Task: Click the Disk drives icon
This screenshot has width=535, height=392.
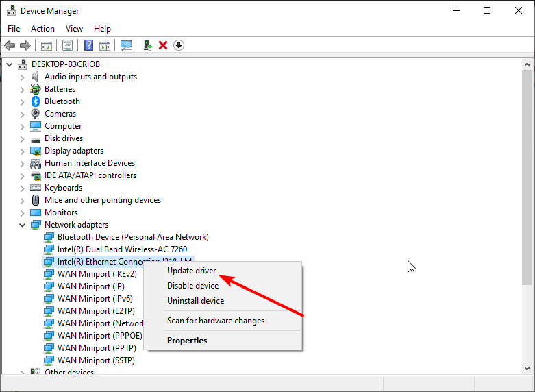Action: 36,140
